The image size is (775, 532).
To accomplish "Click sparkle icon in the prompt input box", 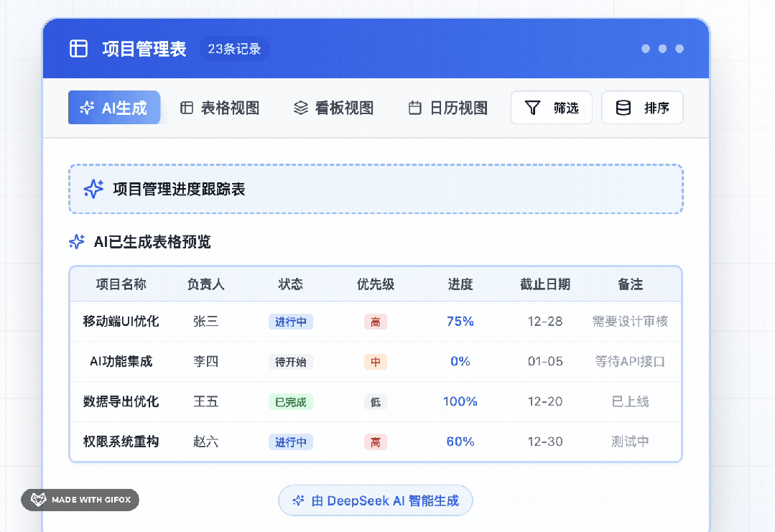I will (x=93, y=189).
